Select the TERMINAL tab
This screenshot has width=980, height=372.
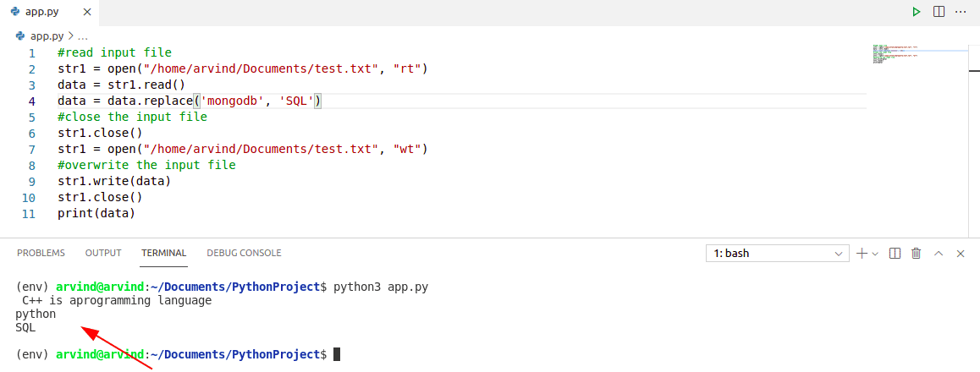pyautogui.click(x=163, y=253)
